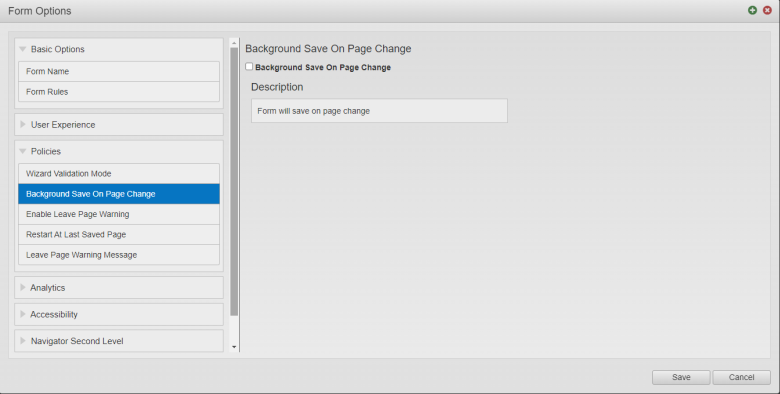Screen dimensions: 780x394
Task: Expand Navigator Second Level section
Action: point(119,341)
